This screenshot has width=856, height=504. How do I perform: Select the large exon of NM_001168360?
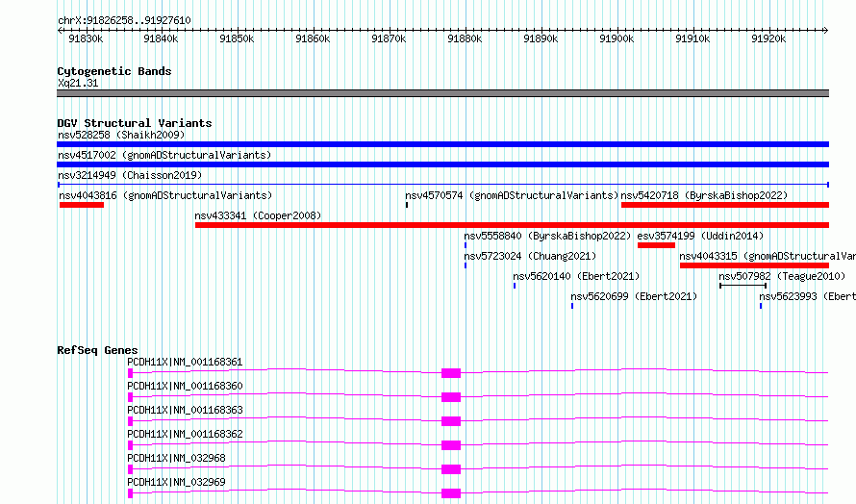(x=451, y=397)
